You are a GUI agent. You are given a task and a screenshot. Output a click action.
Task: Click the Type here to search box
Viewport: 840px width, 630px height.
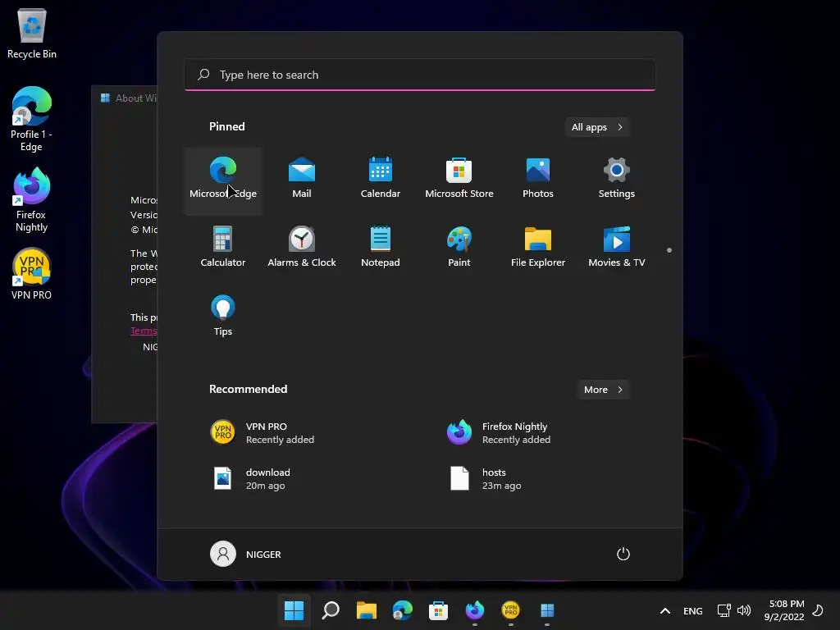click(x=420, y=75)
